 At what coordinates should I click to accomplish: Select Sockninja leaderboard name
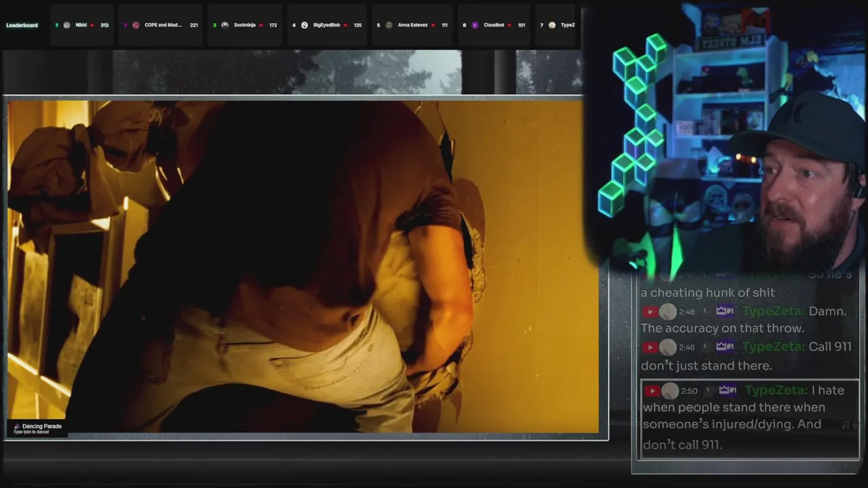245,25
